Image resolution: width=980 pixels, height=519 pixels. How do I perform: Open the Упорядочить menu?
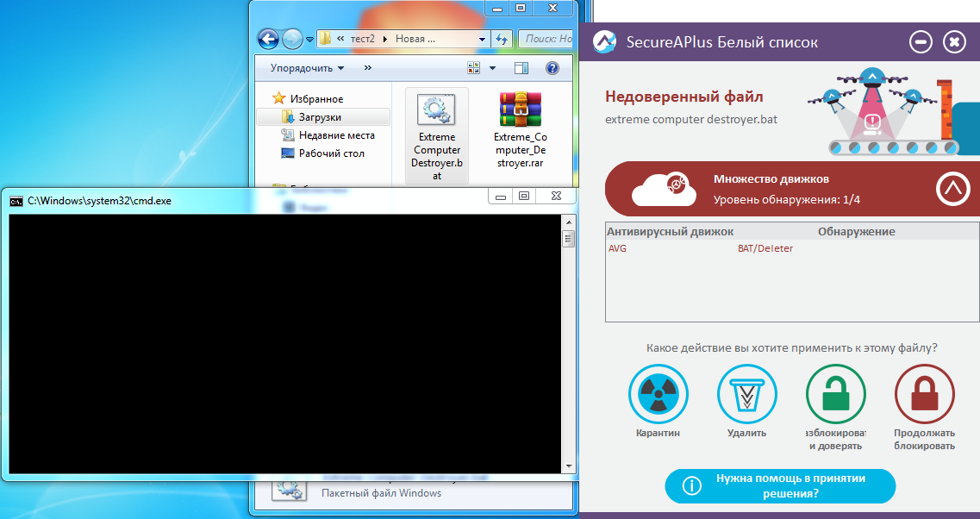[307, 67]
